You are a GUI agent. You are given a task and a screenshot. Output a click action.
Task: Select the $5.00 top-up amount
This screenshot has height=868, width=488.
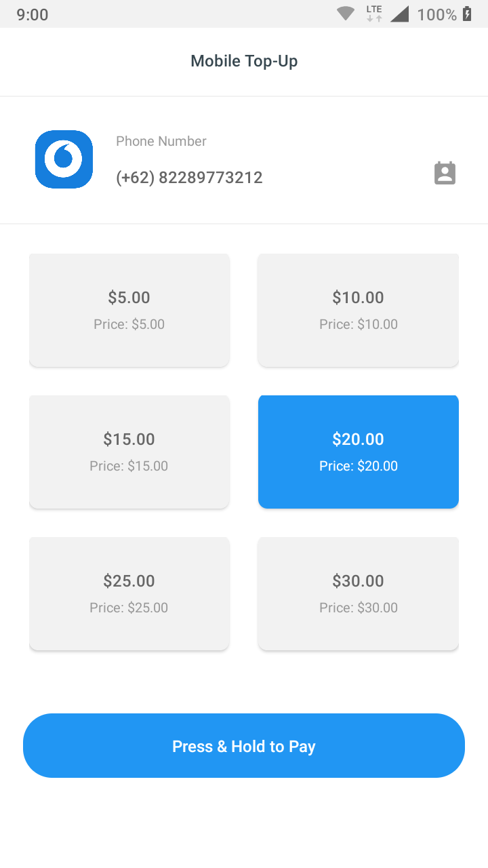[x=129, y=310]
